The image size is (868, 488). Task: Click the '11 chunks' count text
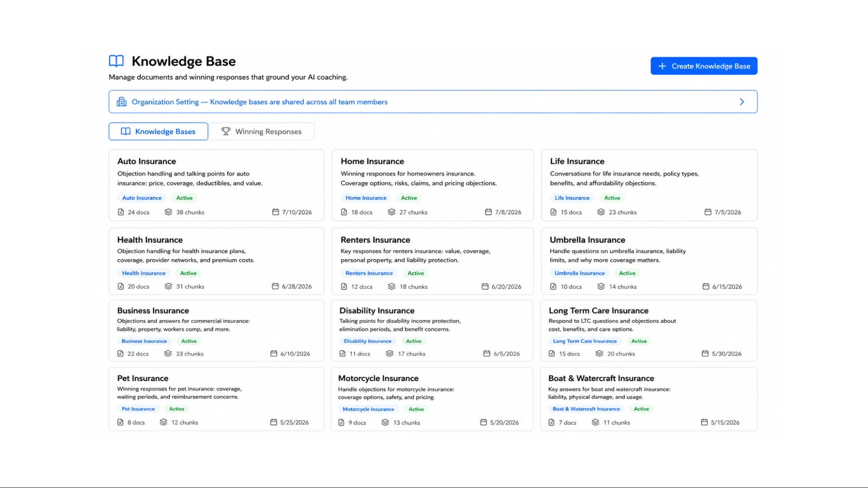click(x=616, y=422)
